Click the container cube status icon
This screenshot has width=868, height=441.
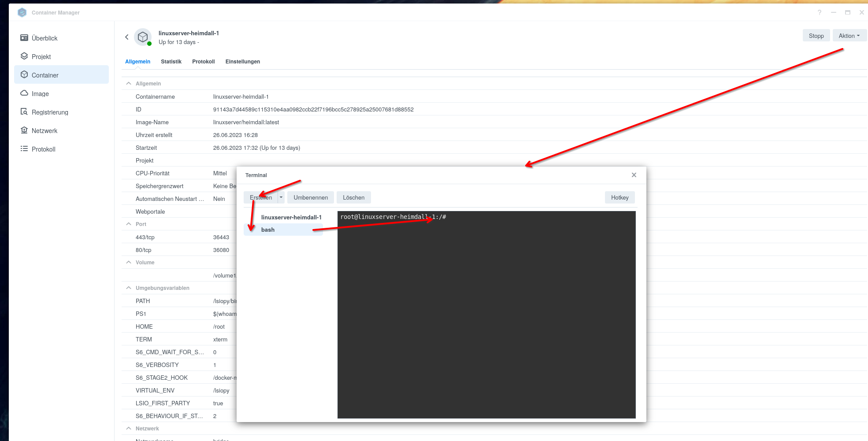pos(143,37)
